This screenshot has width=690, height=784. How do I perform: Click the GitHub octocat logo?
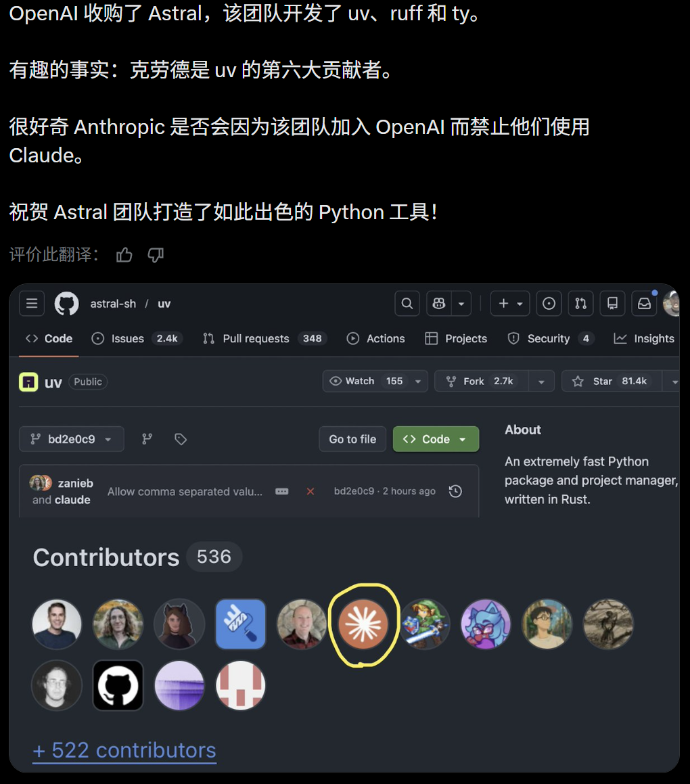[66, 304]
